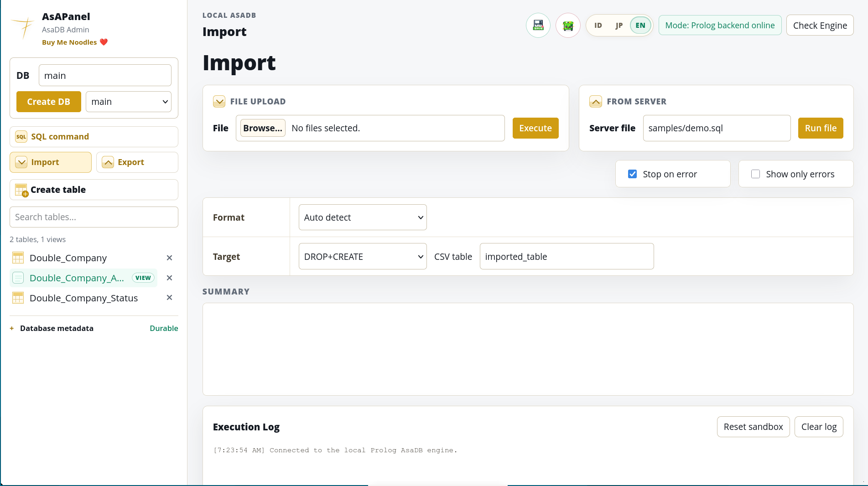
Task: Click the Reset sandbox button
Action: (x=753, y=427)
